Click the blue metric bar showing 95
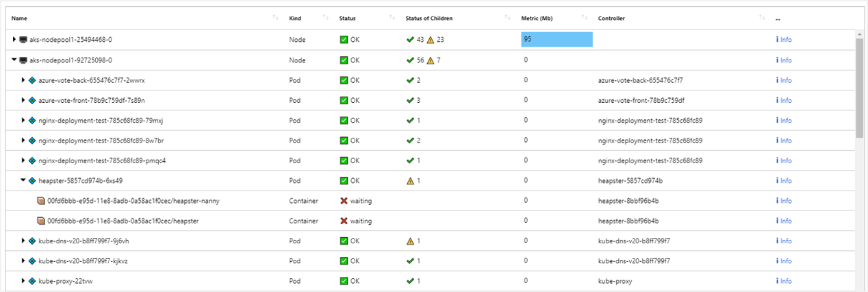Screen dimensions: 868x292 point(557,40)
